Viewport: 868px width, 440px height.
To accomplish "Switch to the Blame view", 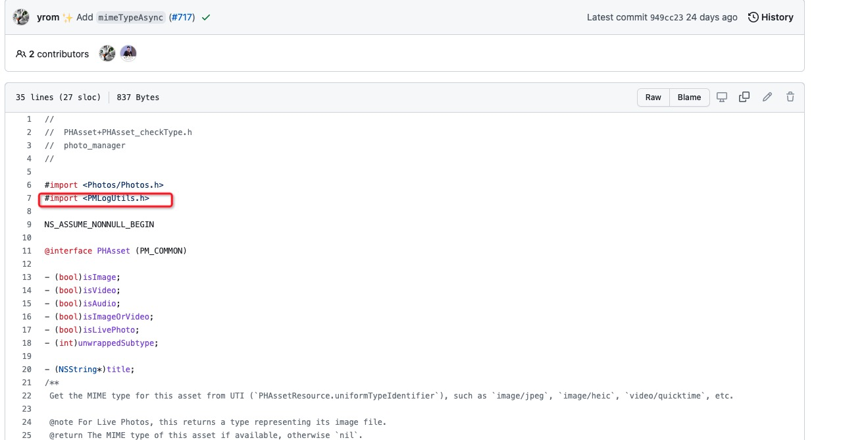I will (688, 97).
